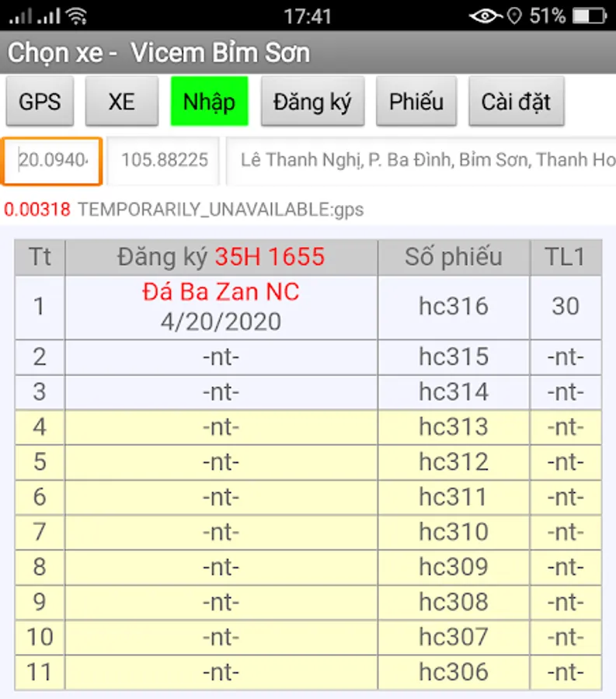Tap the location pin status icon
Screen dimensions: 616x699
pyautogui.click(x=514, y=16)
